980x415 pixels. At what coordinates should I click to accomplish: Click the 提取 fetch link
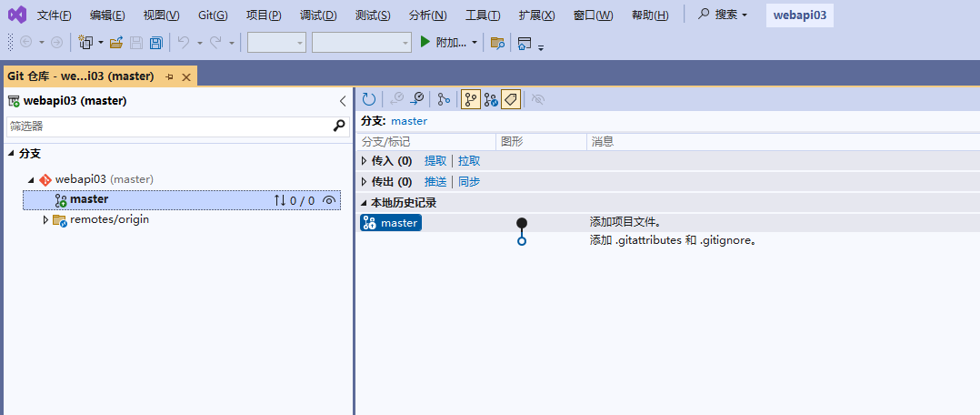pyautogui.click(x=435, y=161)
